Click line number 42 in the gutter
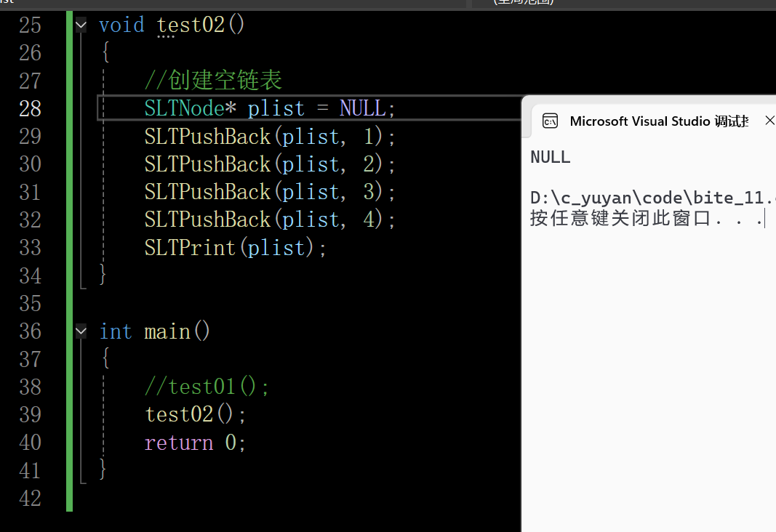The image size is (776, 532). point(31,499)
